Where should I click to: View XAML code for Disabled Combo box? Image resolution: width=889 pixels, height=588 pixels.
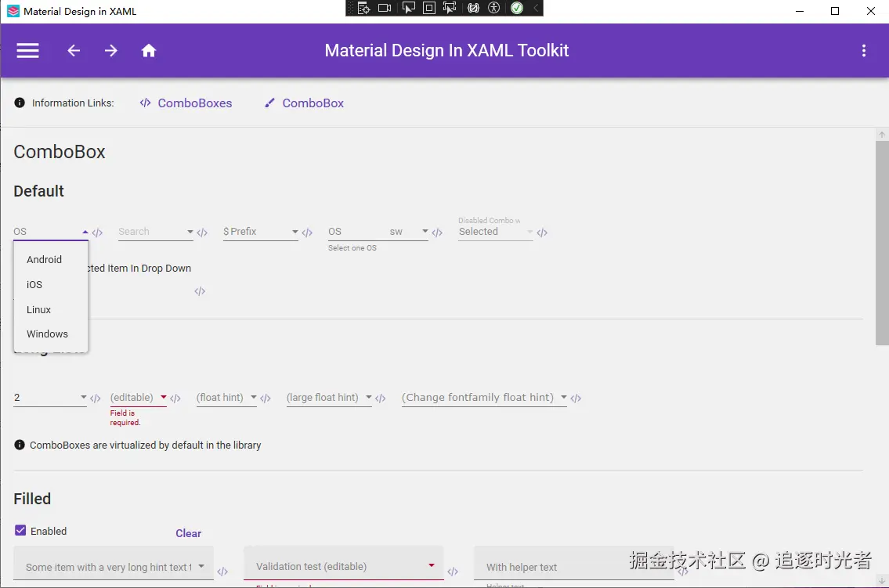pyautogui.click(x=542, y=233)
